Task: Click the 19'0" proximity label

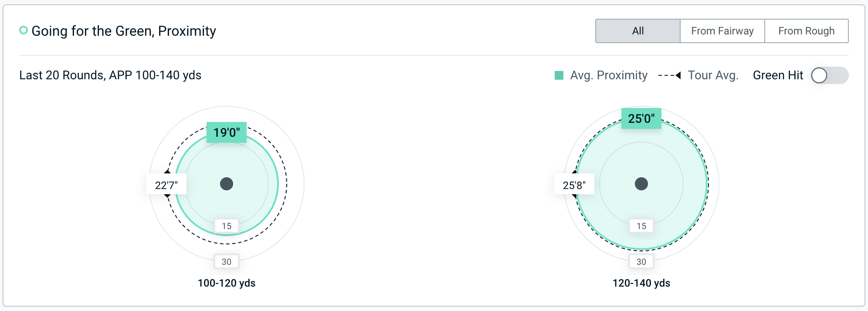Action: [x=227, y=132]
